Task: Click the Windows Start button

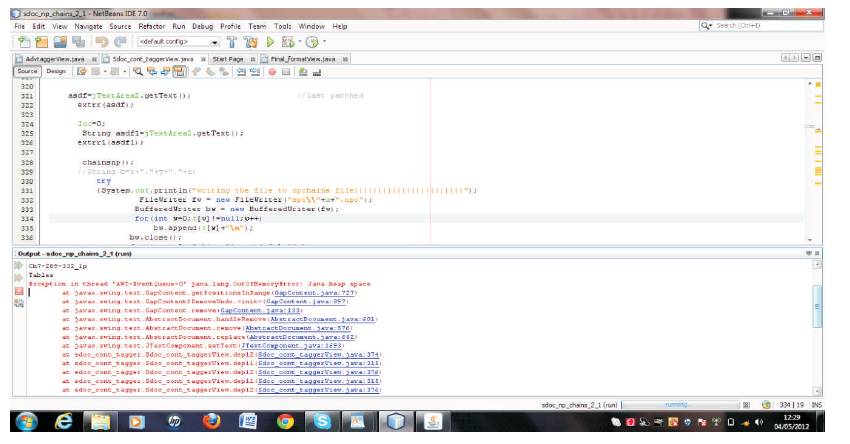Action: tap(26, 421)
